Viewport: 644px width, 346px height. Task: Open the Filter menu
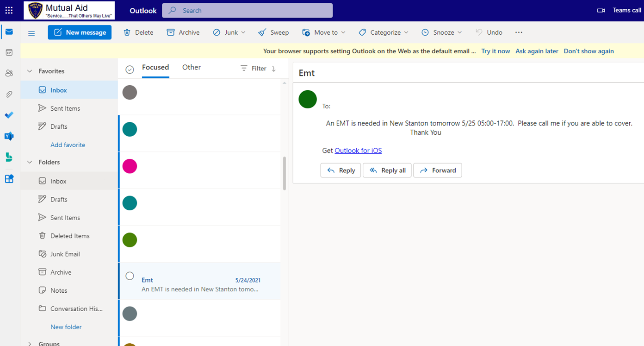tap(253, 69)
